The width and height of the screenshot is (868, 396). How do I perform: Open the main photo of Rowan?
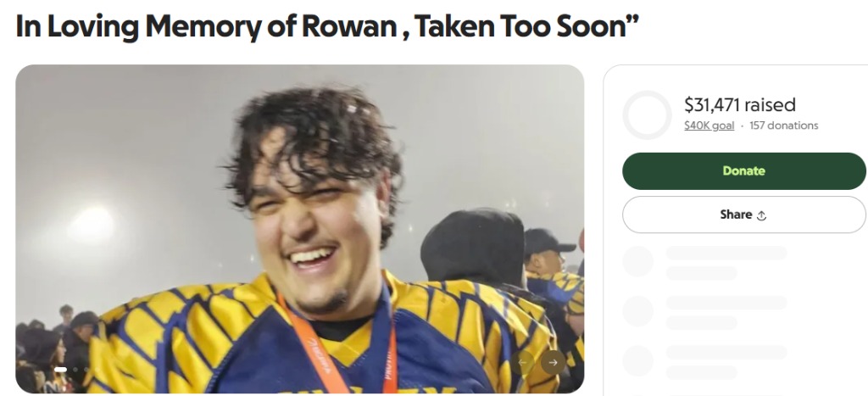tap(299, 229)
